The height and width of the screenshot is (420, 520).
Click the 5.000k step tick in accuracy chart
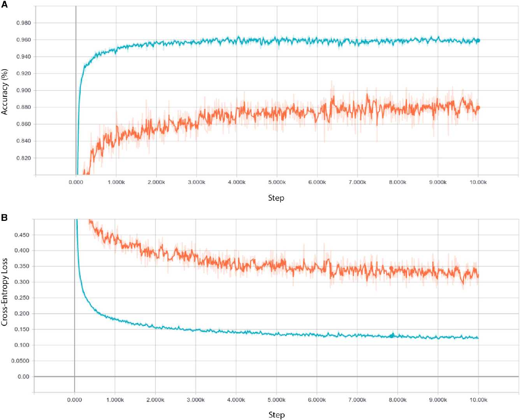(277, 182)
